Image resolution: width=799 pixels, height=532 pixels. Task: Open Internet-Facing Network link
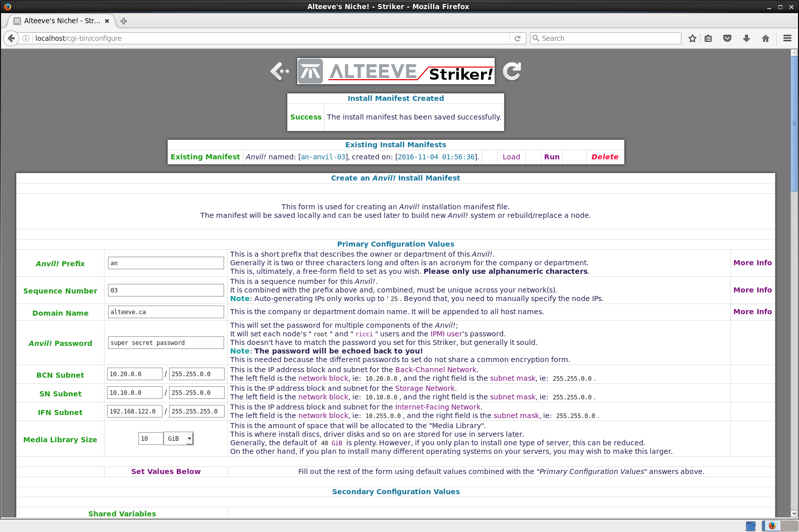(x=438, y=407)
